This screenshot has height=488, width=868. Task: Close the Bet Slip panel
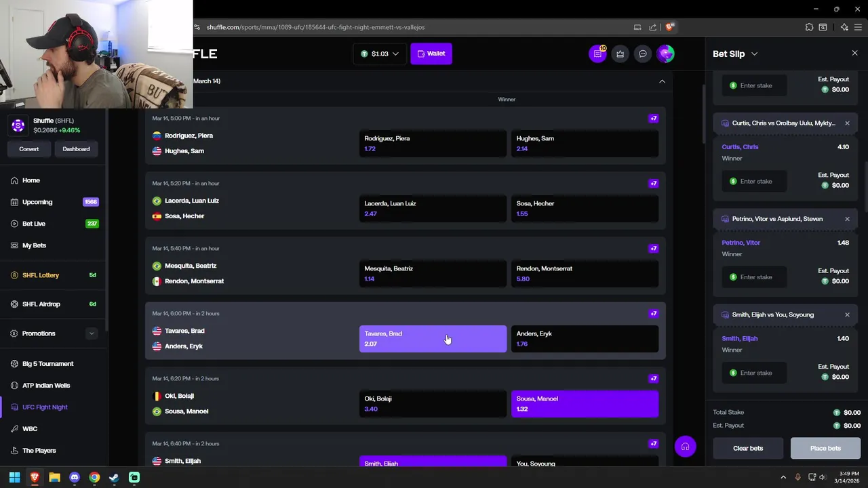coord(854,54)
